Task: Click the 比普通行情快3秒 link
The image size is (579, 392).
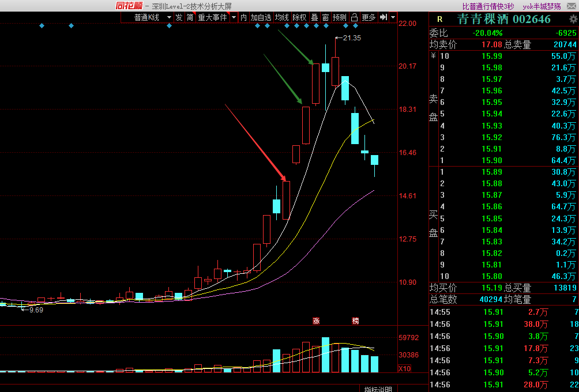Action: coord(488,6)
